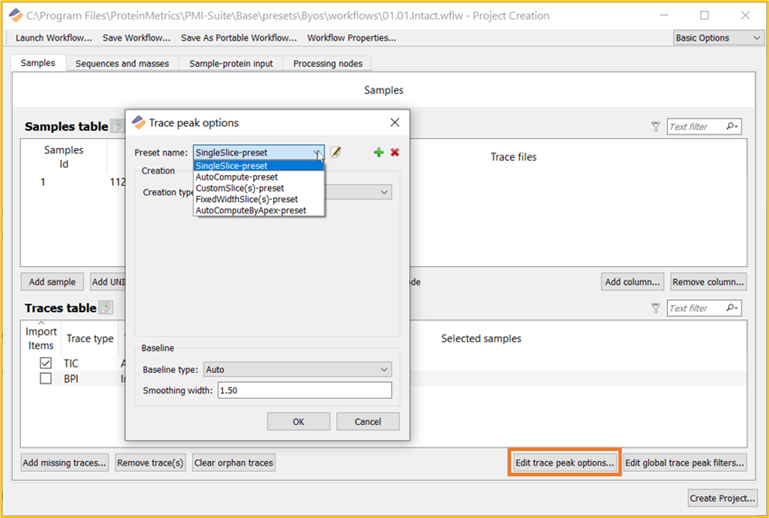Select AutoCompute-preset from the list
The image size is (769, 518).
258,177
